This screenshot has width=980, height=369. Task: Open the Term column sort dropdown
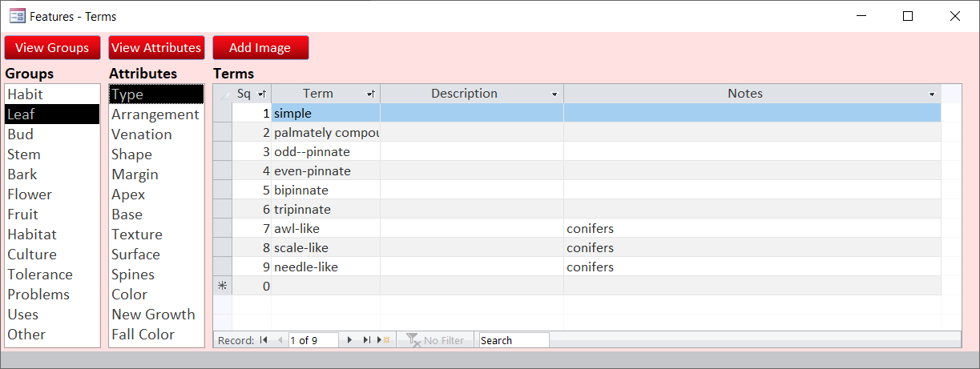371,94
